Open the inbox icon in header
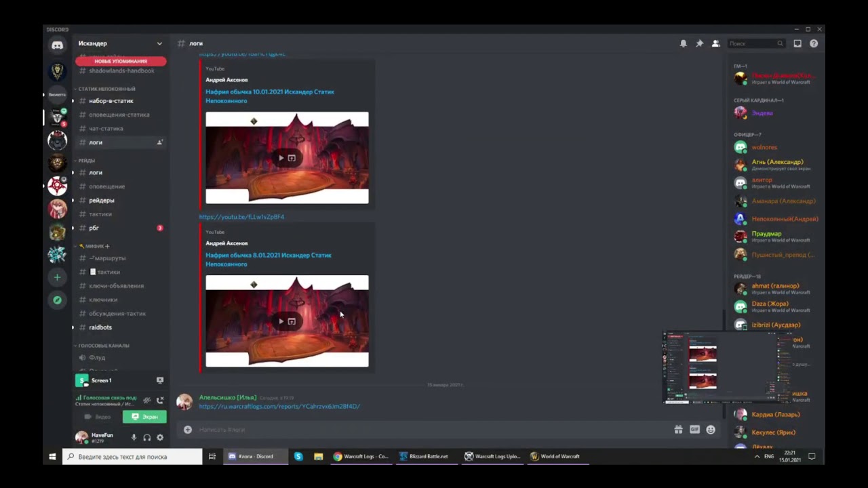868x488 pixels. coord(797,43)
